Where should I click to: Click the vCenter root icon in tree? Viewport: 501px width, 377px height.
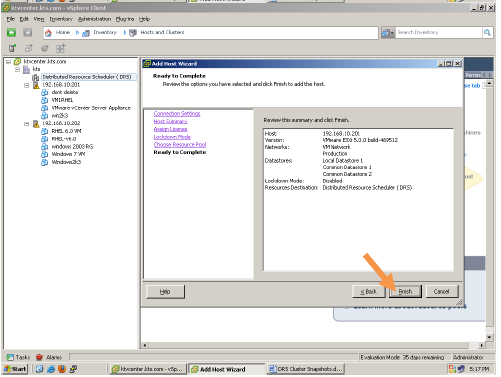pos(17,62)
